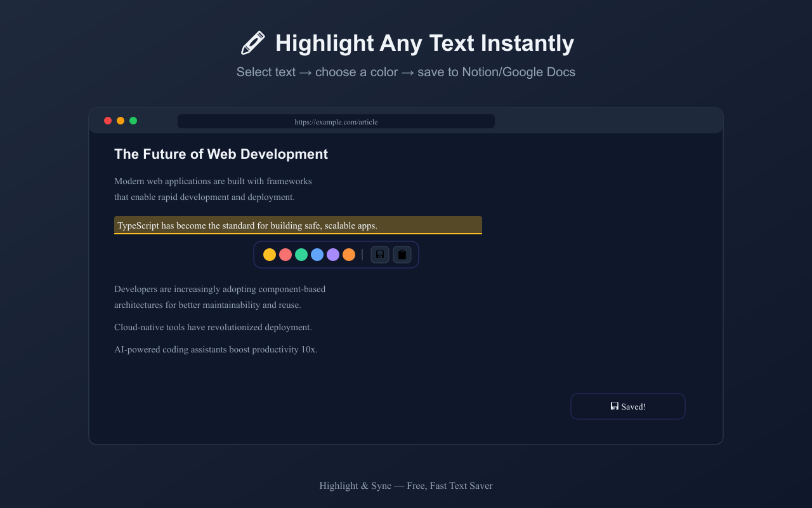812x508 pixels.
Task: Select the clipboard copy icon beside the save icon
Action: coord(402,254)
